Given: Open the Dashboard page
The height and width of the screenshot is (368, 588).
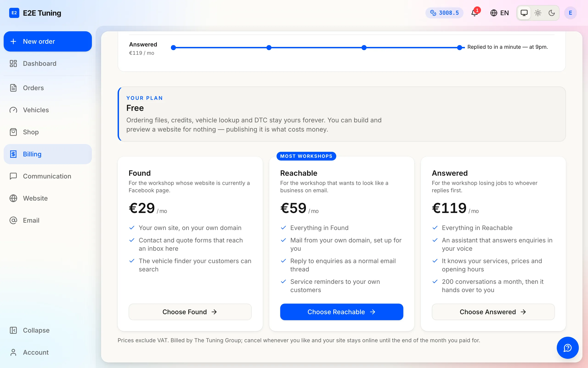Looking at the screenshot, I should (48, 63).
